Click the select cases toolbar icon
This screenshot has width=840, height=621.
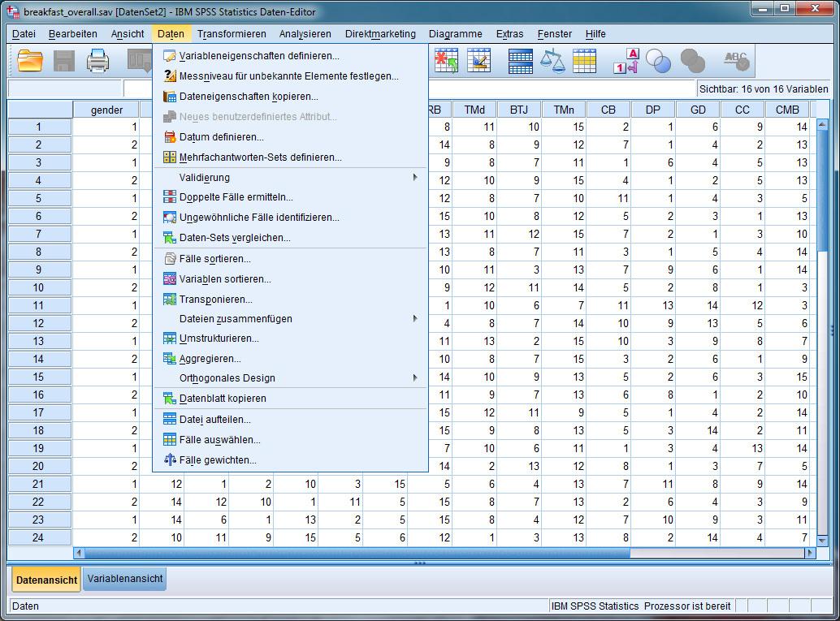click(x=584, y=61)
